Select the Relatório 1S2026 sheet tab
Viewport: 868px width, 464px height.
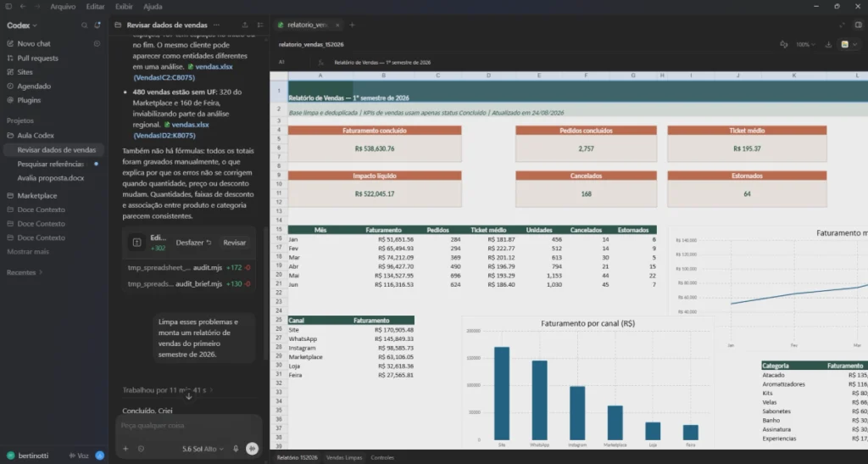(x=298, y=458)
